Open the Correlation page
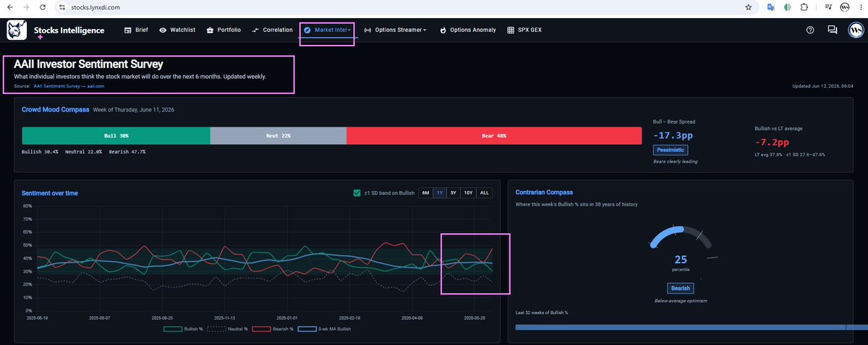The image size is (868, 345). point(272,30)
